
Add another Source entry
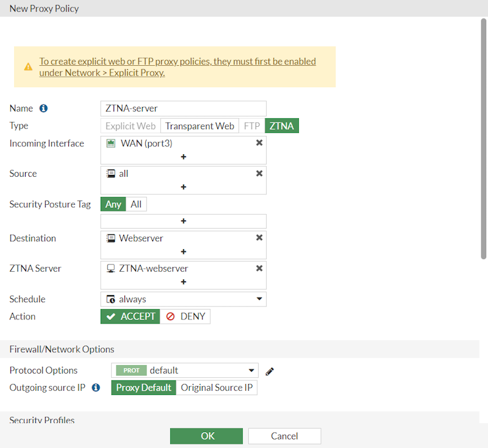pyautogui.click(x=183, y=187)
